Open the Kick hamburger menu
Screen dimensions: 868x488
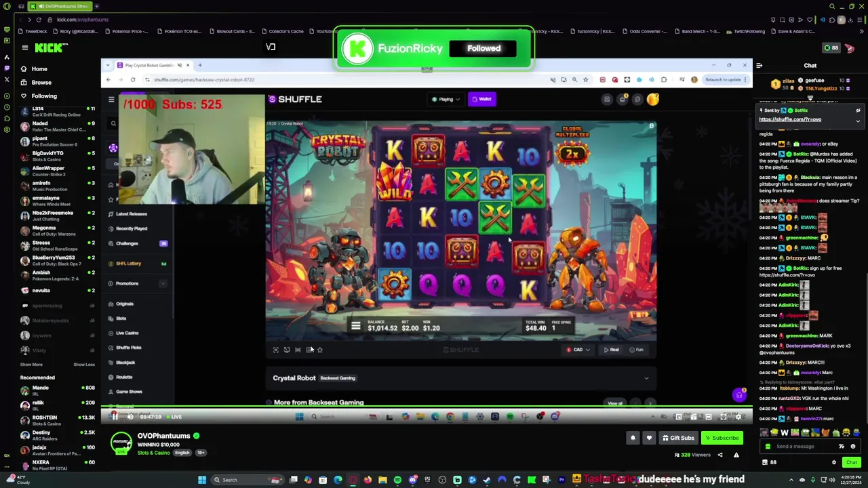click(x=24, y=47)
